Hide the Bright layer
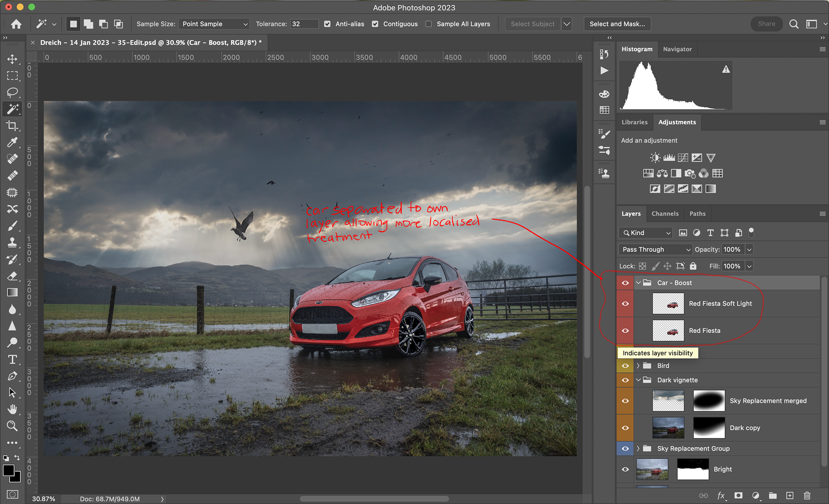829x504 pixels. pyautogui.click(x=625, y=469)
